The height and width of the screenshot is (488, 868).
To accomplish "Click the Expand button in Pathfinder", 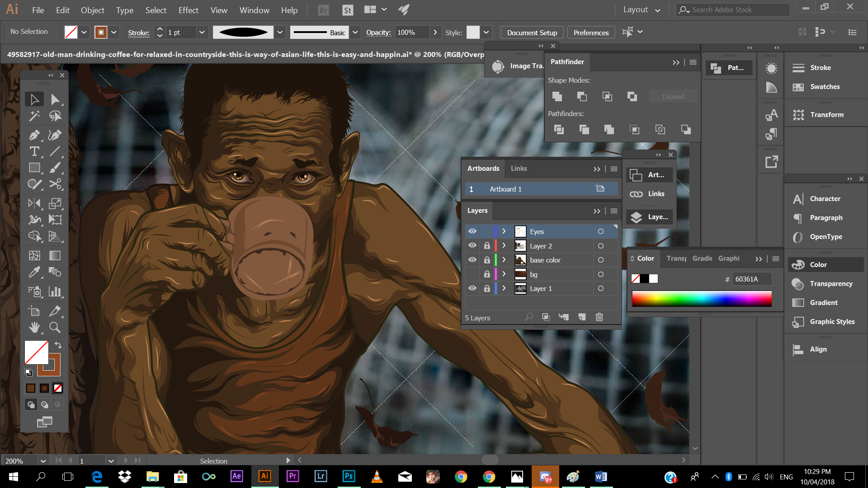I will [673, 97].
